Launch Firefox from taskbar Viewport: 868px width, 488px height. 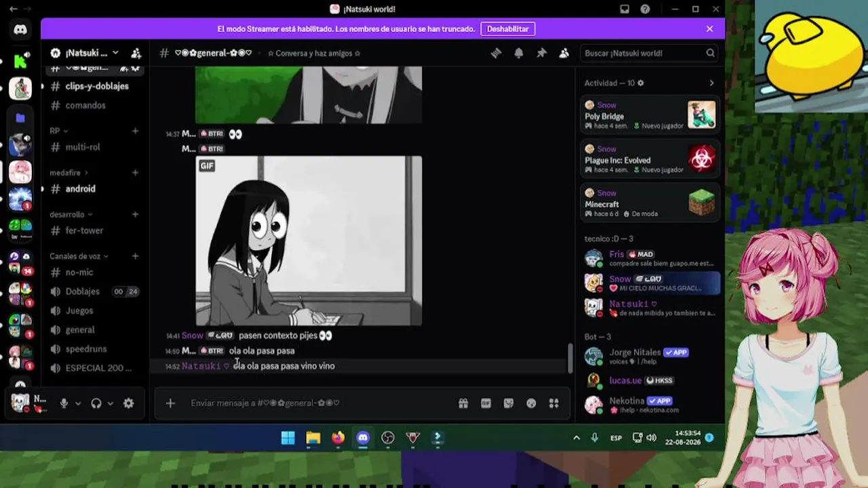coord(338,438)
